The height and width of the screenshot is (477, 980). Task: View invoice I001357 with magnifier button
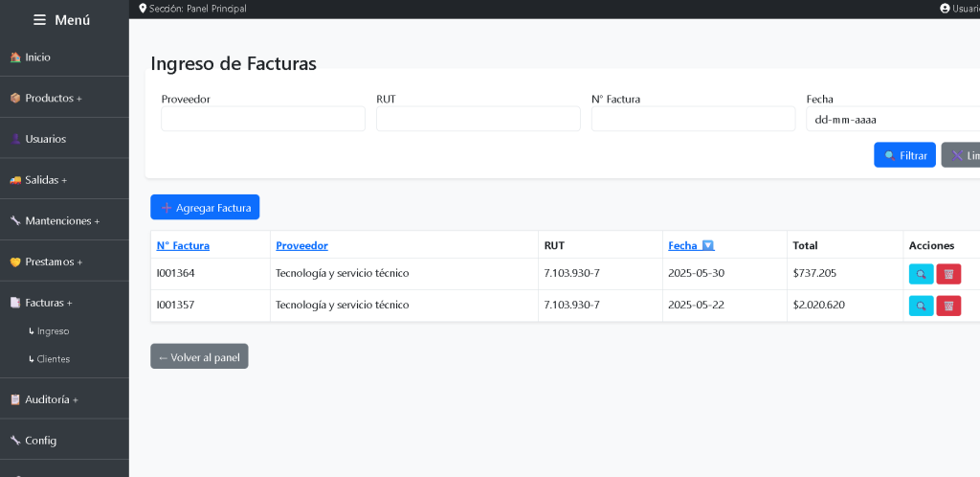click(922, 306)
